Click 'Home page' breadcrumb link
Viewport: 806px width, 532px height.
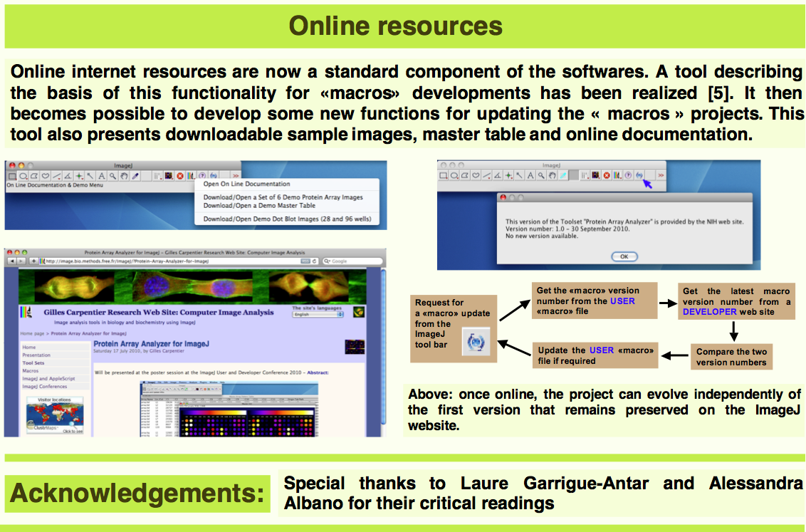[x=32, y=333]
